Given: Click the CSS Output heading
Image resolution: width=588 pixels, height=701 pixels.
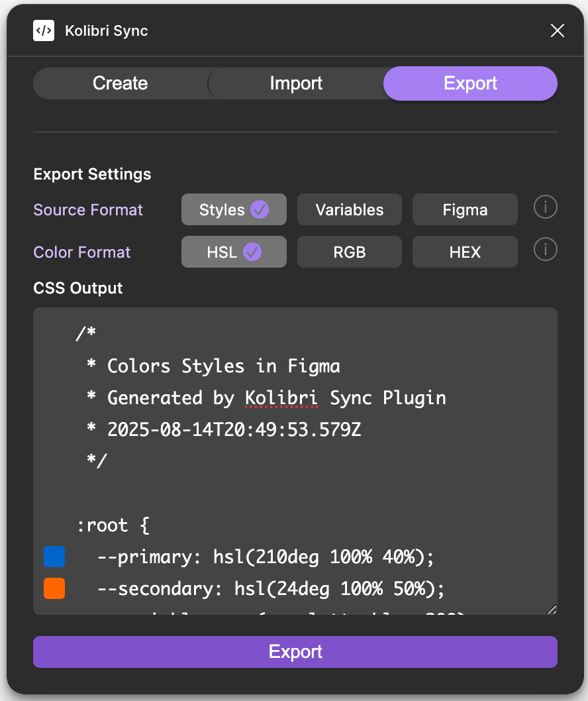Looking at the screenshot, I should point(77,288).
